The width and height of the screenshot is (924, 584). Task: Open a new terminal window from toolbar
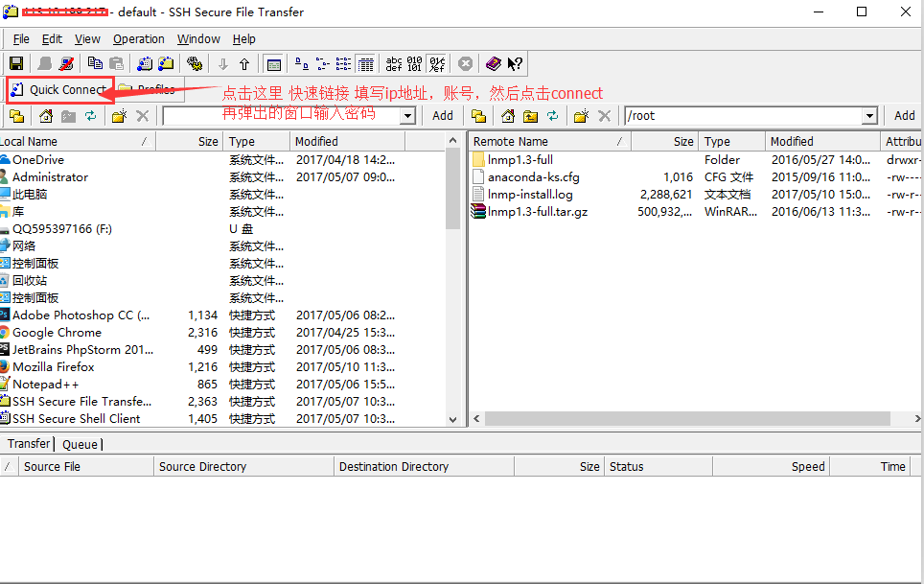pos(144,64)
